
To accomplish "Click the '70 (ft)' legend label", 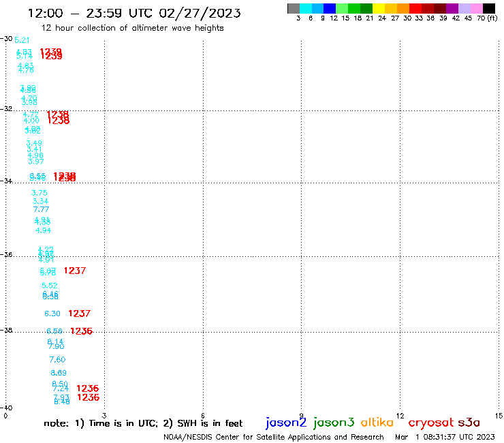I will [487, 18].
